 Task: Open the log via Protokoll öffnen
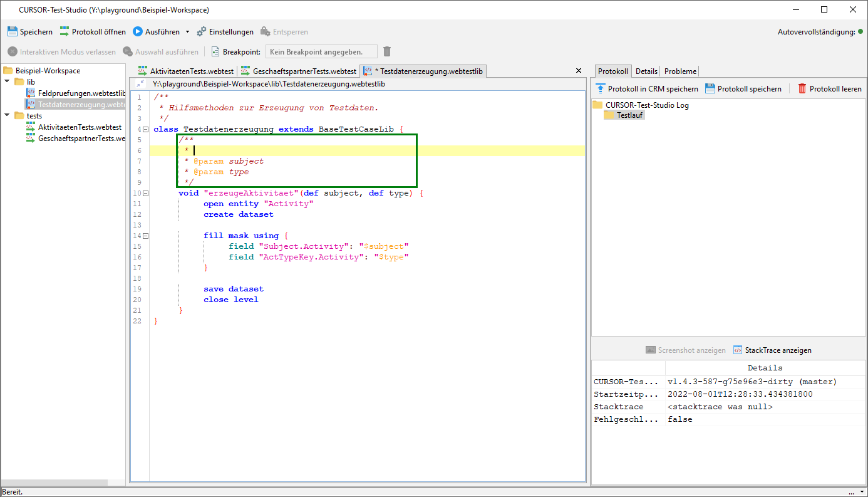click(93, 32)
